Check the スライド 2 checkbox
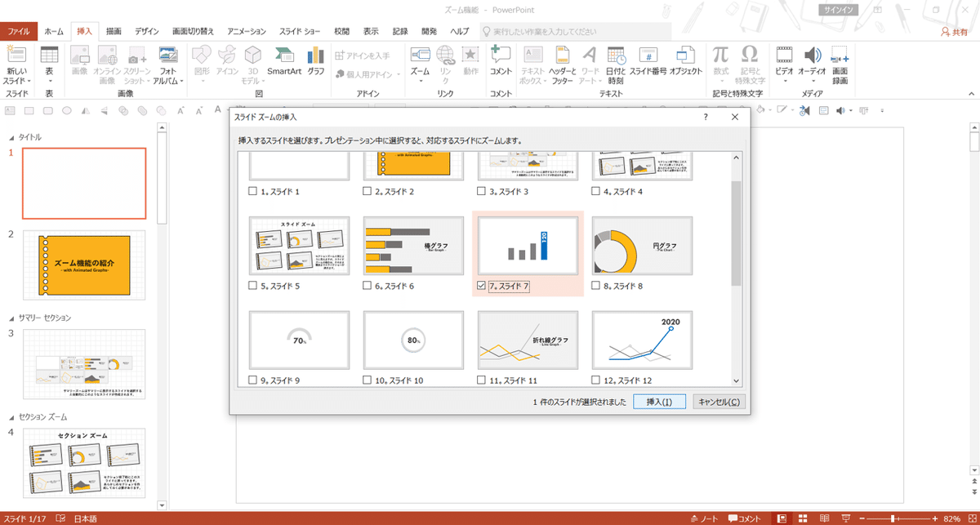This screenshot has width=980, height=525. coord(367,192)
